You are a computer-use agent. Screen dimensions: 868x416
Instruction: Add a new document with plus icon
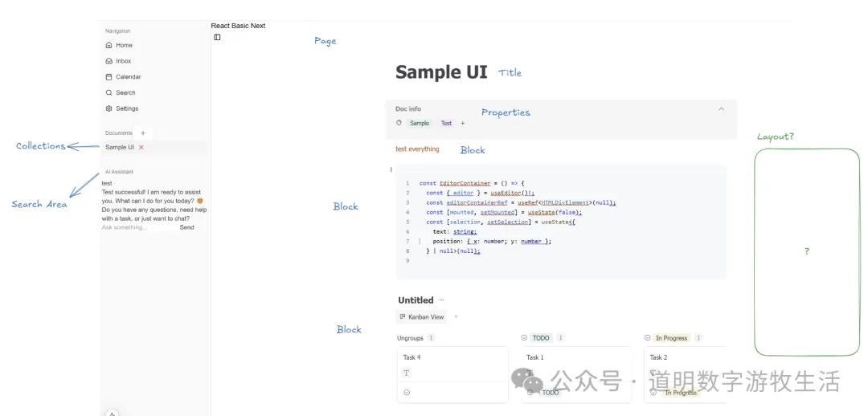pyautogui.click(x=143, y=133)
